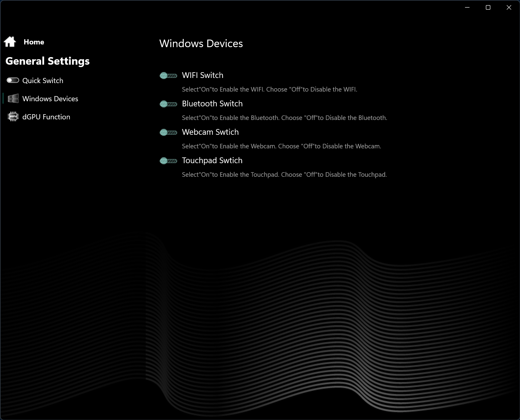Click the Quick Switch toggle icon in sidebar
Viewport: 520px width, 420px height.
pyautogui.click(x=13, y=80)
